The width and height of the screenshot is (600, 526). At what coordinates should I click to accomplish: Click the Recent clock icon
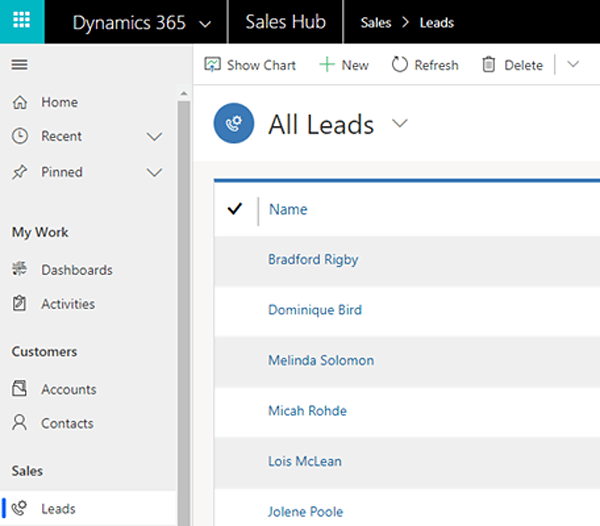coord(20,136)
